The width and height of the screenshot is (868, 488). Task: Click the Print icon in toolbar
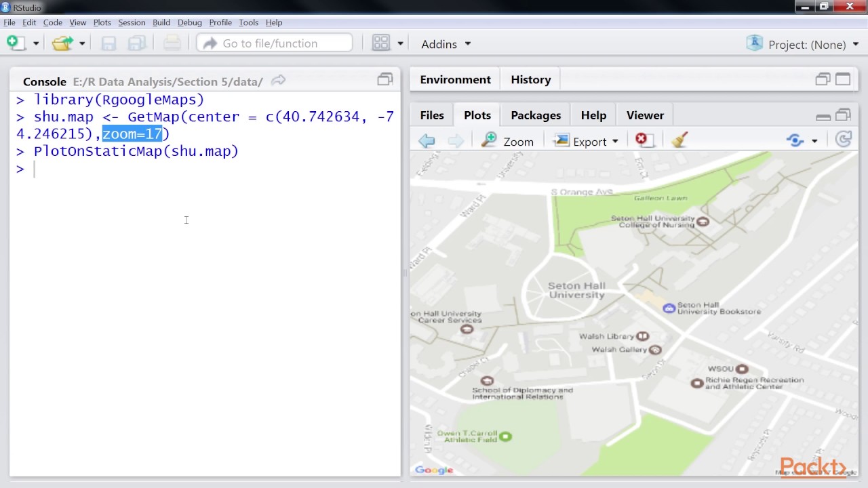click(x=172, y=43)
